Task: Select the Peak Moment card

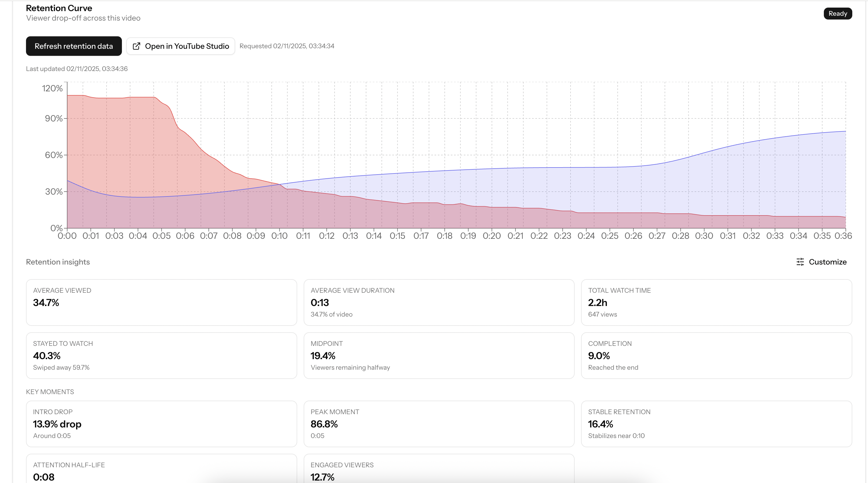Action: (x=439, y=424)
